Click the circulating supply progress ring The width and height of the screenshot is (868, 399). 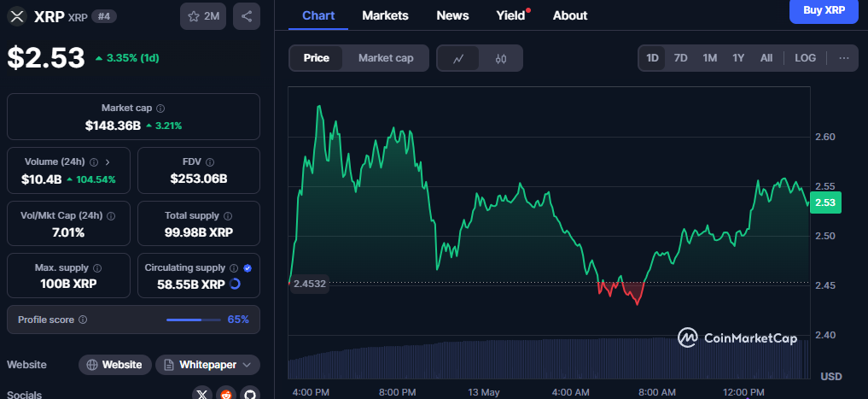[235, 285]
